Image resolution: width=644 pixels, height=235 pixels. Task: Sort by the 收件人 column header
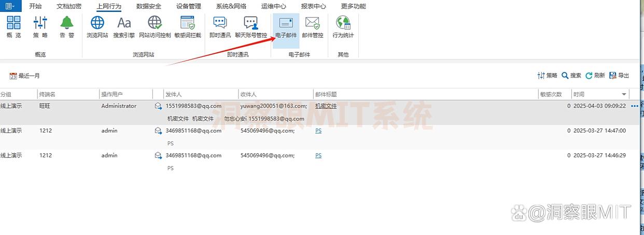click(248, 94)
